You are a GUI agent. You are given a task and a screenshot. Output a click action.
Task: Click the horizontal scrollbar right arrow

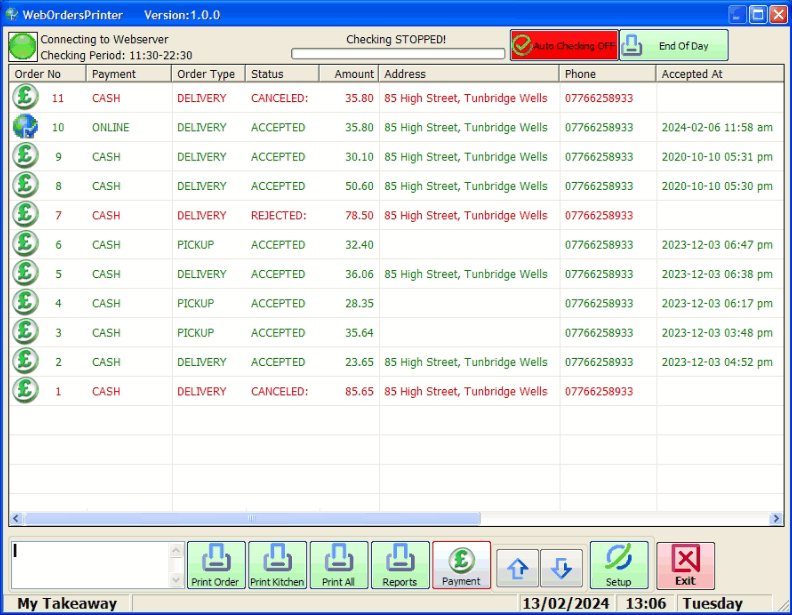click(x=776, y=519)
